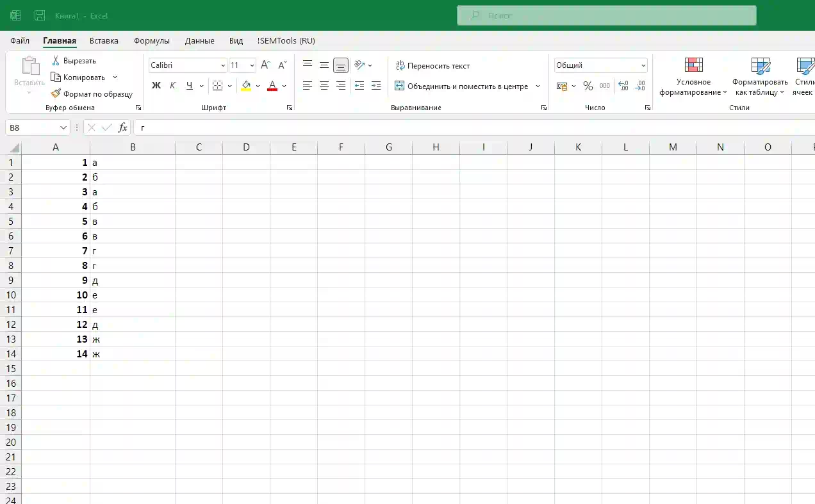Screen dimensions: 815x504
Task: Click the search box in title bar
Action: pos(606,15)
